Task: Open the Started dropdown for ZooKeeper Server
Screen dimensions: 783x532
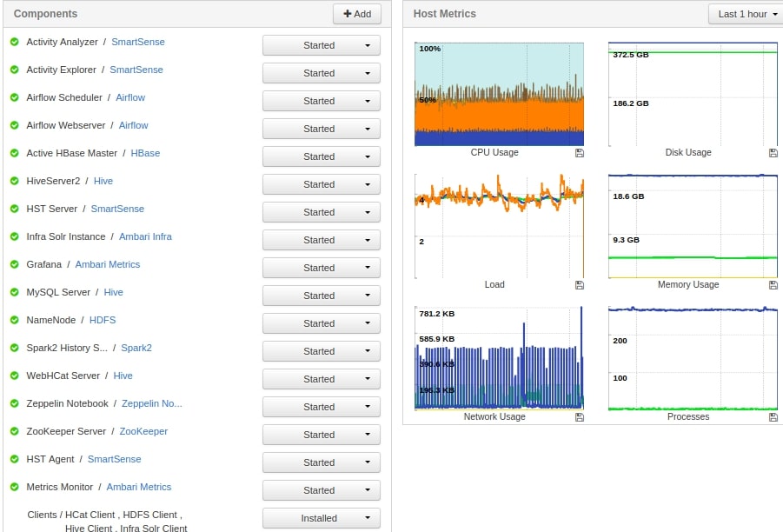Action: pos(321,435)
